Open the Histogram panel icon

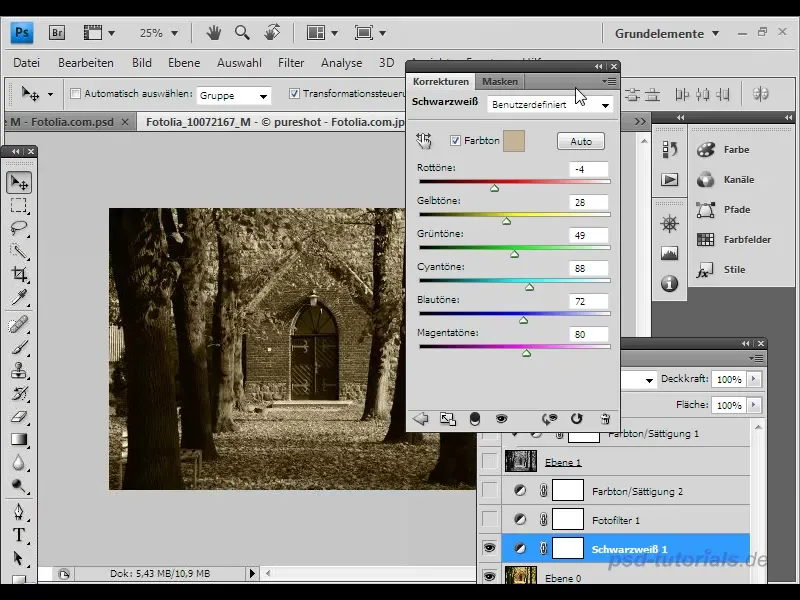(x=669, y=253)
